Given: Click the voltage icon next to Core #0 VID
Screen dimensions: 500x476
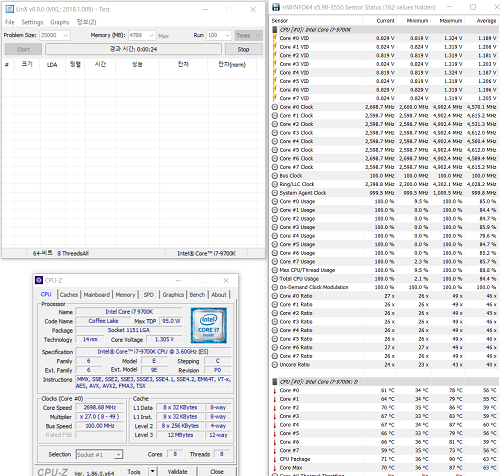Looking at the screenshot, I should point(275,38).
